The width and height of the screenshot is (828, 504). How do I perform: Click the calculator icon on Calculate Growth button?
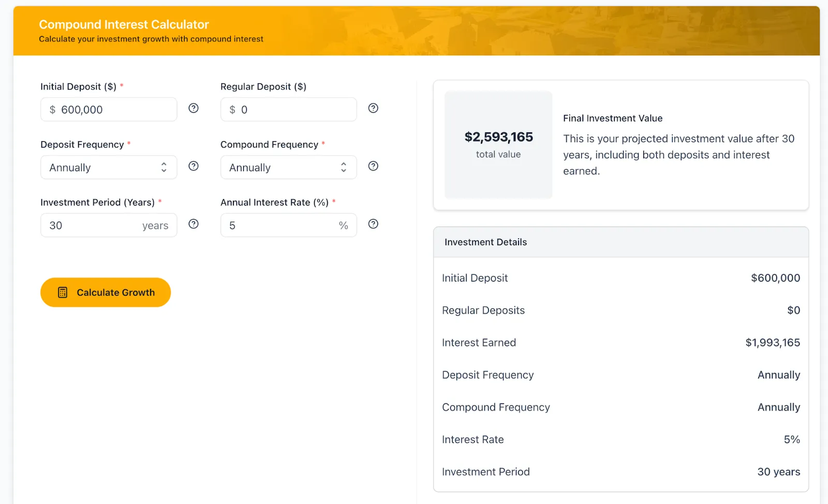coord(62,292)
